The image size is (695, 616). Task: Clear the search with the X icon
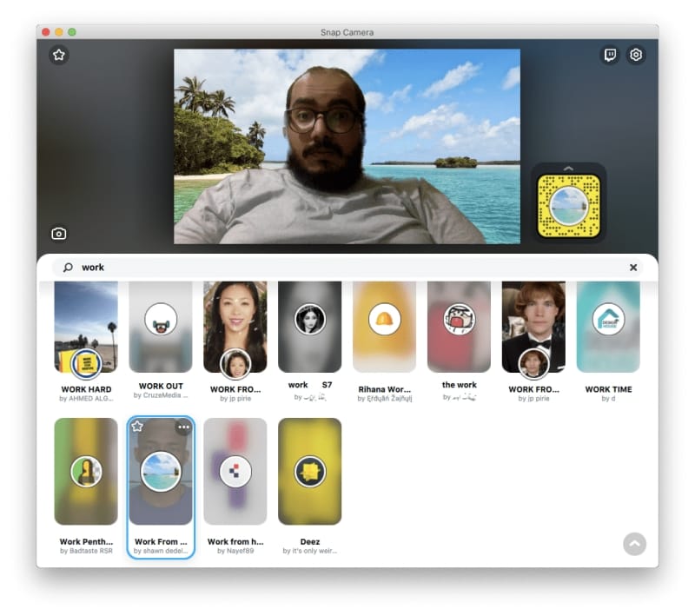pyautogui.click(x=633, y=268)
